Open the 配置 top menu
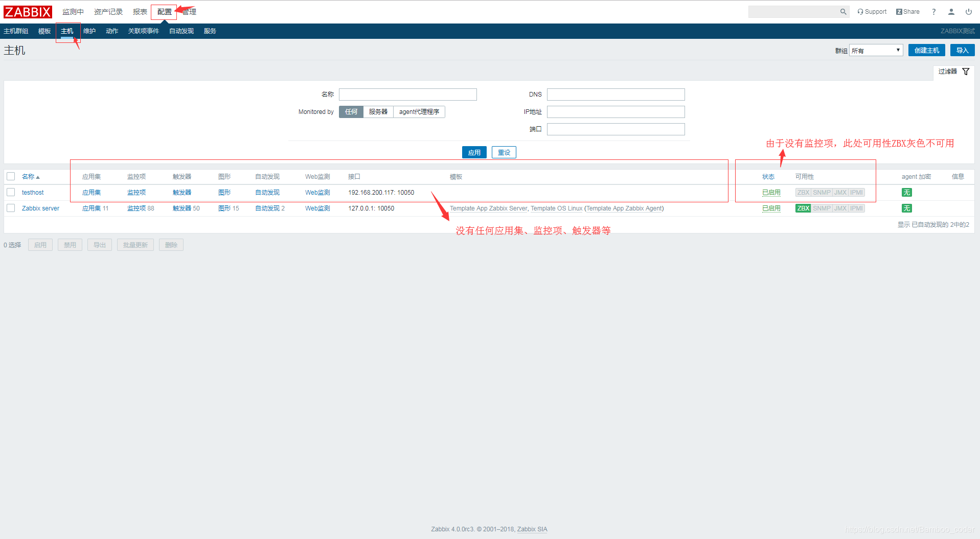Screen dimensions: 980x539 164,12
